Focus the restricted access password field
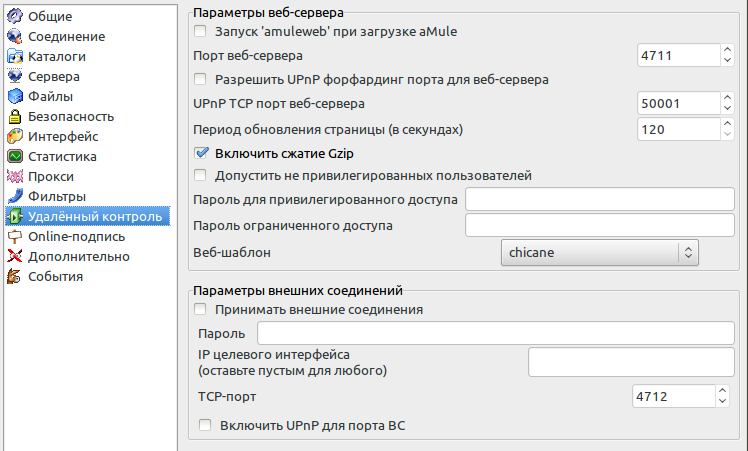 coord(600,225)
